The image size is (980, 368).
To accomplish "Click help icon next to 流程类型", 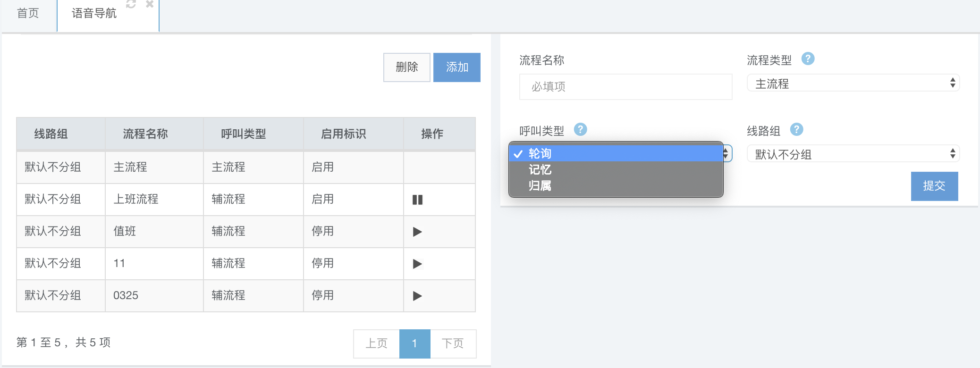I will coord(808,59).
